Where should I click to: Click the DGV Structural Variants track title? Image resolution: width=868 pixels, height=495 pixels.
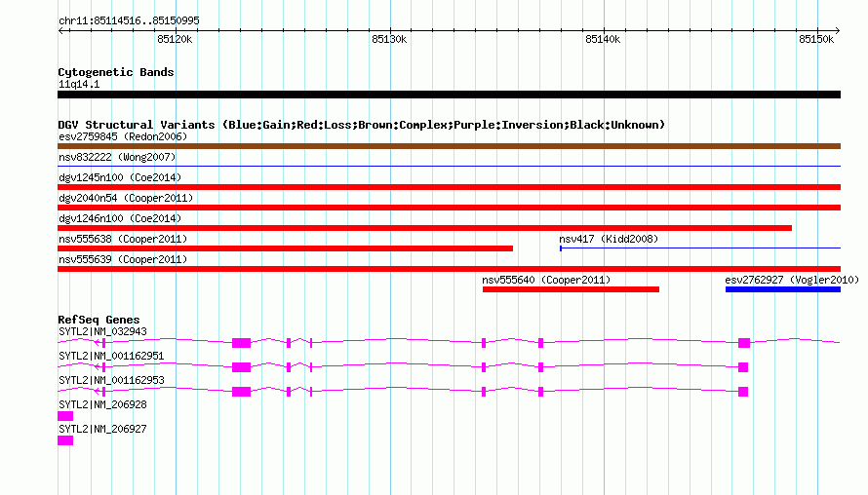click(362, 125)
